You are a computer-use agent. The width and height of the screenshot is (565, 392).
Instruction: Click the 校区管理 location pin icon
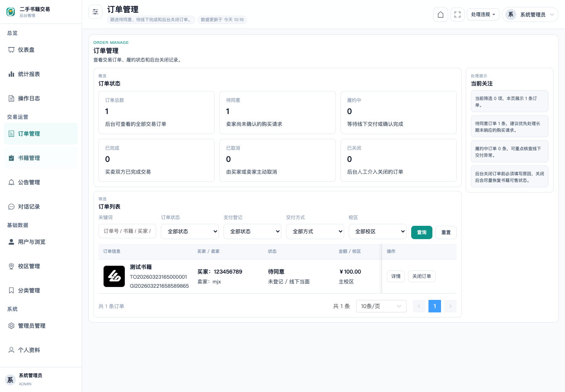[x=11, y=266]
